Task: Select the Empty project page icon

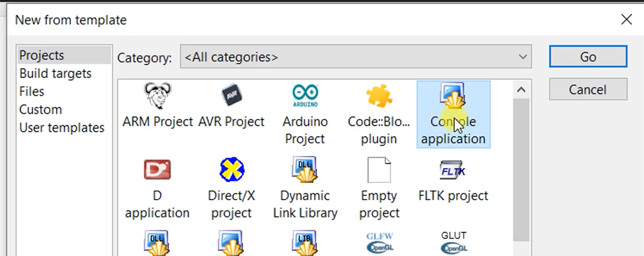Action: click(x=379, y=169)
